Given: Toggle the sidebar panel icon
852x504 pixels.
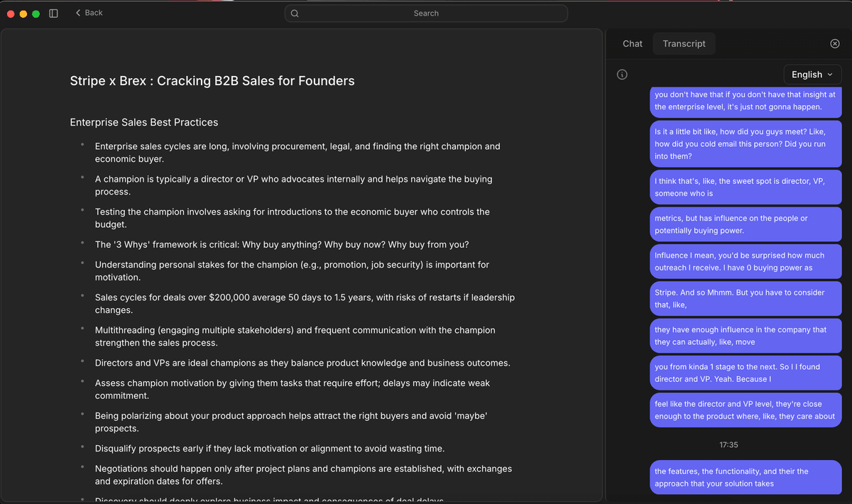Looking at the screenshot, I should coord(53,13).
